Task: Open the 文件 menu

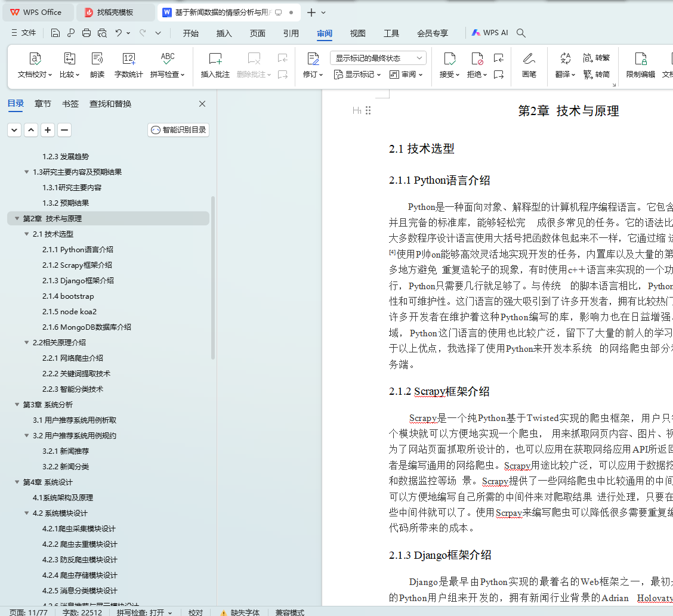Action: [x=24, y=33]
